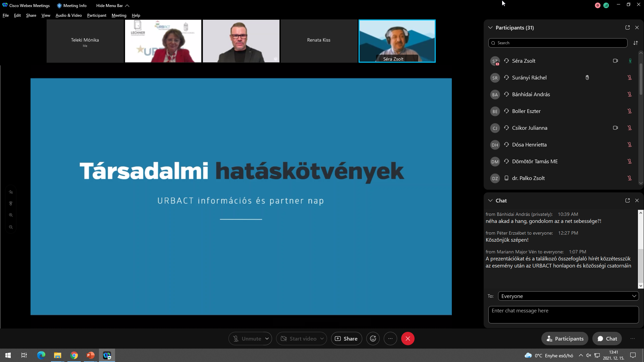Open the sort participants icon
644x362 pixels.
click(636, 43)
